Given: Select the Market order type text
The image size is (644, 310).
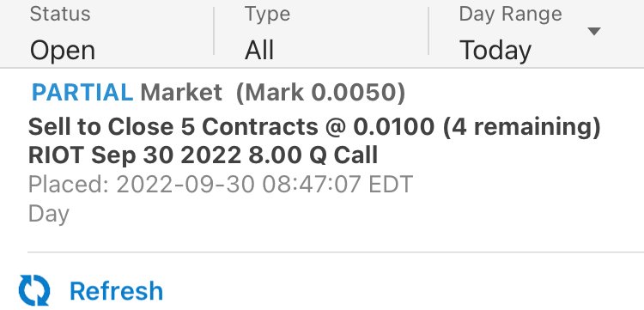Looking at the screenshot, I should (x=181, y=93).
